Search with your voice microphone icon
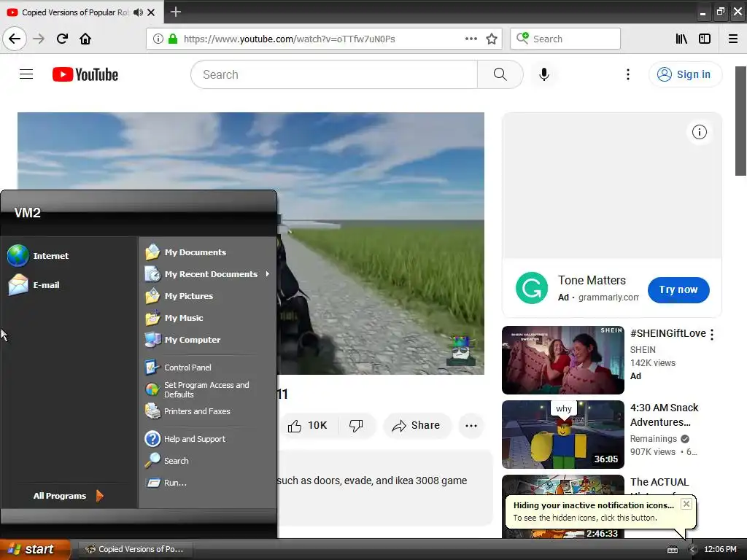The width and height of the screenshot is (747, 560). 544,74
